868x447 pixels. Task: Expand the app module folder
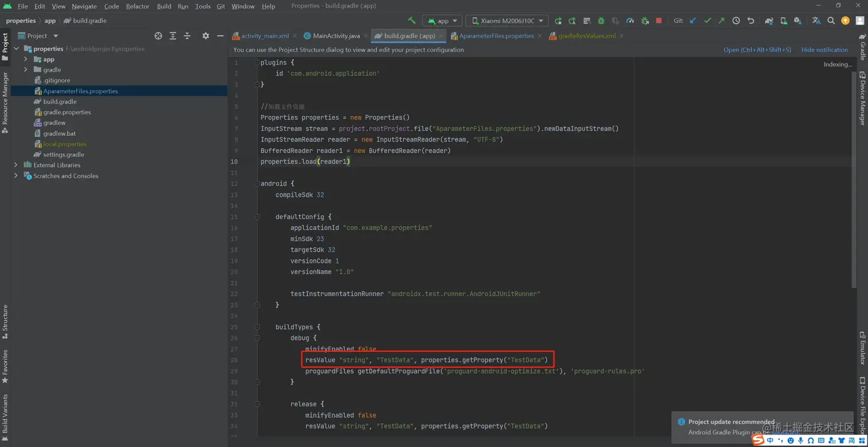26,59
